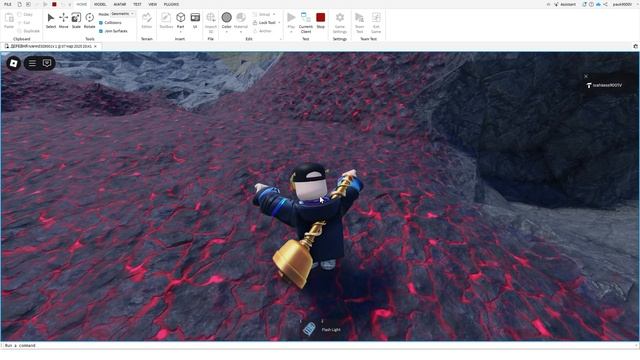Image resolution: width=640 pixels, height=360 pixels.
Task: Toggle the Collisions checkbox
Action: point(101,23)
